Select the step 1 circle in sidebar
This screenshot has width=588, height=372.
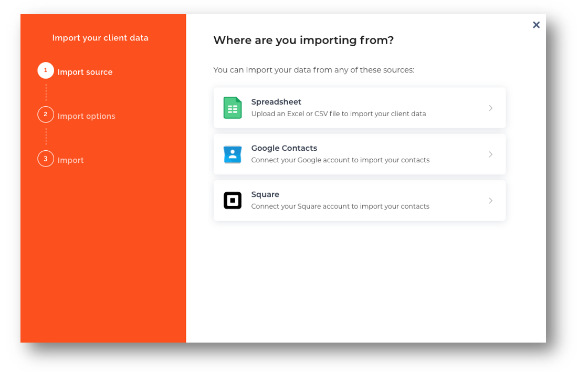[x=46, y=70]
